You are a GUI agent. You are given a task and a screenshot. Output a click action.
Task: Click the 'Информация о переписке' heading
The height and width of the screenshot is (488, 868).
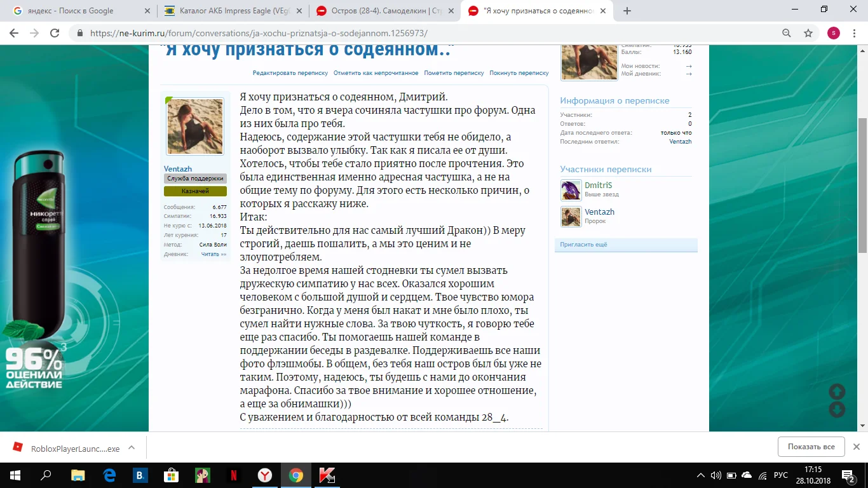tap(614, 101)
